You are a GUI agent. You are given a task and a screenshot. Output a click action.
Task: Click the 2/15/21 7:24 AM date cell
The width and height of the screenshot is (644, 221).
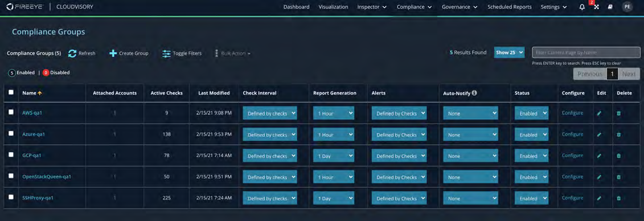(x=215, y=198)
